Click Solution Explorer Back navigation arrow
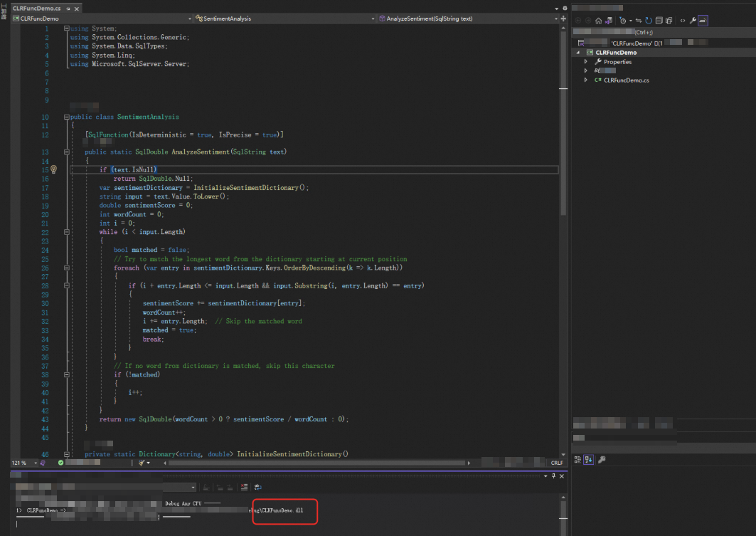Screen dimensions: 756x536 (x=578, y=20)
